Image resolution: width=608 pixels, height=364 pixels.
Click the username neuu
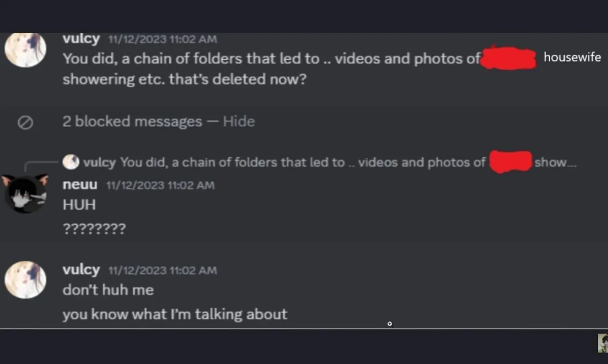[x=80, y=184]
